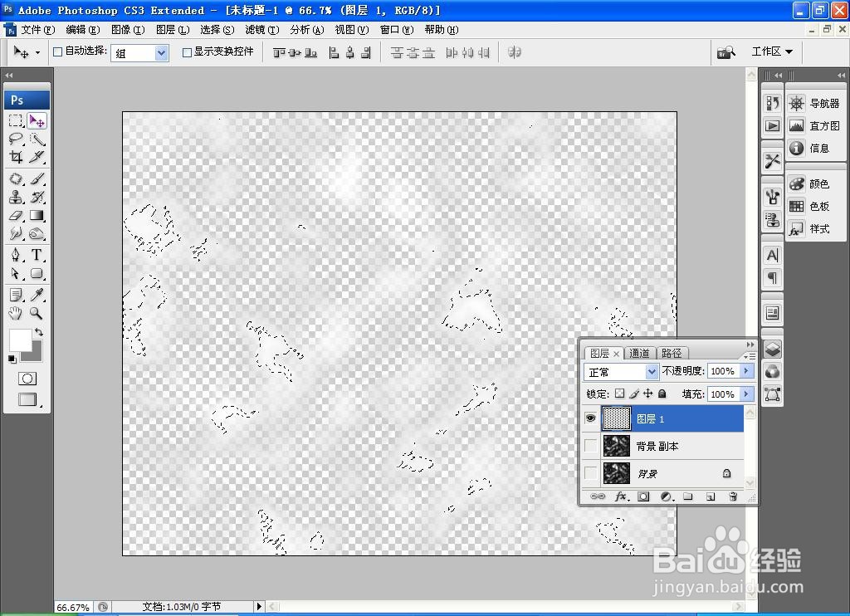This screenshot has width=850, height=616.
Task: Select the Notes tool
Action: pyautogui.click(x=16, y=295)
